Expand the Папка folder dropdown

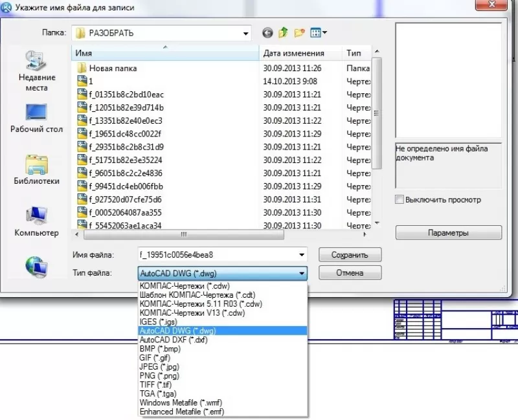(245, 34)
